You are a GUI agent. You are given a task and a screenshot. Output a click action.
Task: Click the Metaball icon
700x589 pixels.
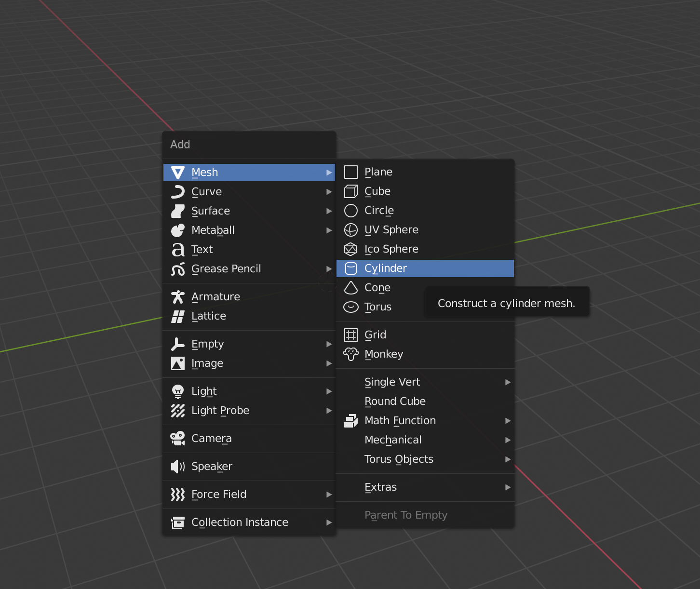click(178, 230)
